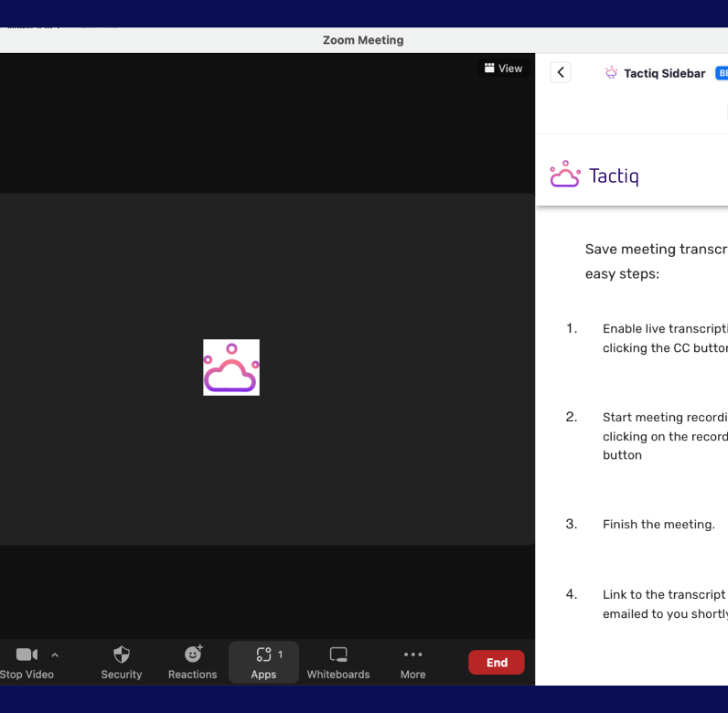This screenshot has height=713, width=728.
Task: Click the Stop Video camera icon
Action: pyautogui.click(x=27, y=654)
